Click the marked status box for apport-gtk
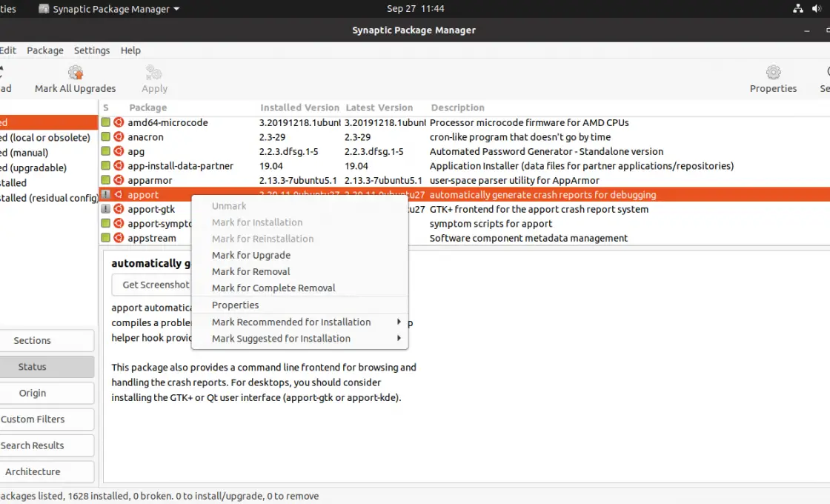Image resolution: width=830 pixels, height=504 pixels. click(106, 209)
